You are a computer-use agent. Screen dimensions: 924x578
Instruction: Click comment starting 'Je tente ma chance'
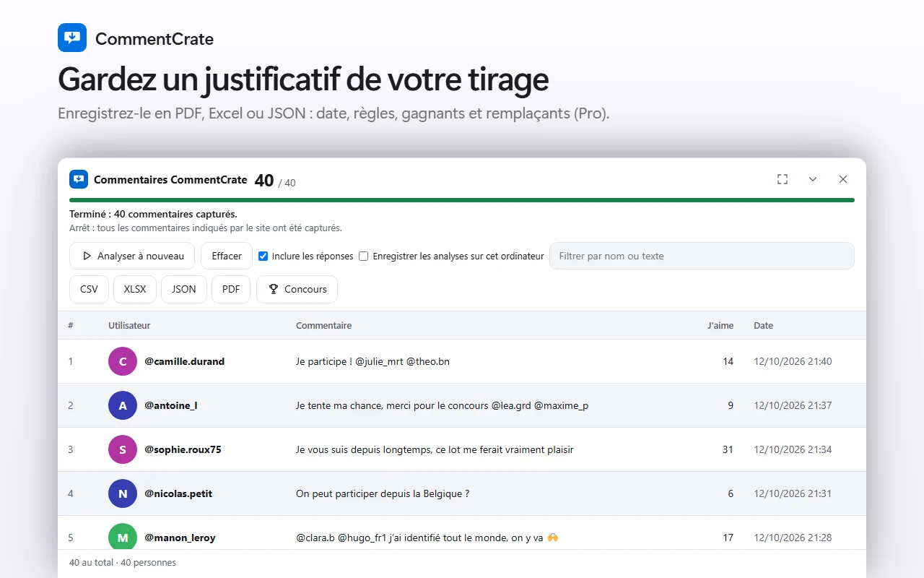click(x=442, y=405)
